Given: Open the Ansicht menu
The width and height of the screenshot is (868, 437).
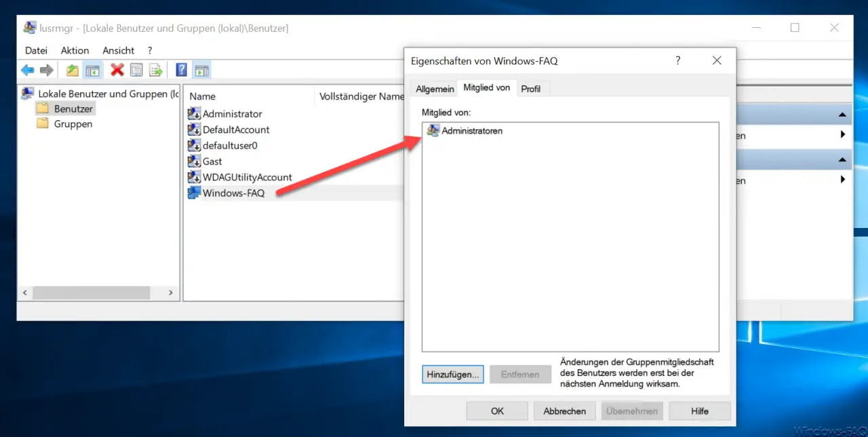Looking at the screenshot, I should pyautogui.click(x=119, y=50).
